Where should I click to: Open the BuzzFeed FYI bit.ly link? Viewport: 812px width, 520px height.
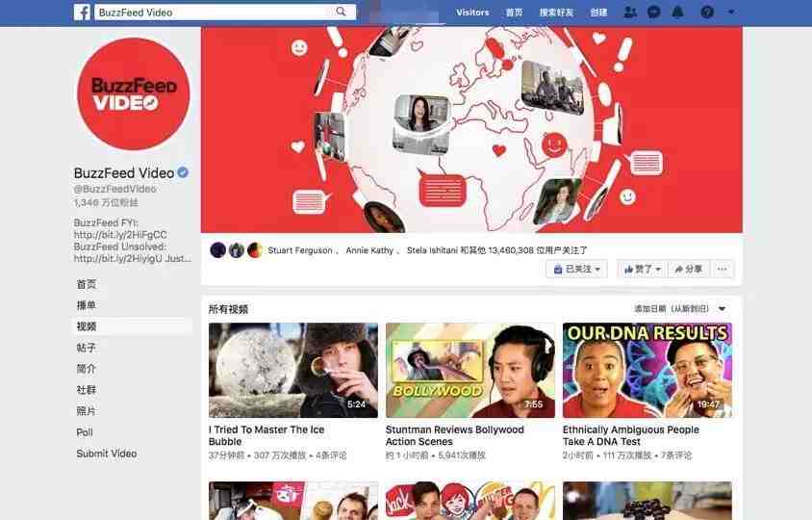[120, 234]
